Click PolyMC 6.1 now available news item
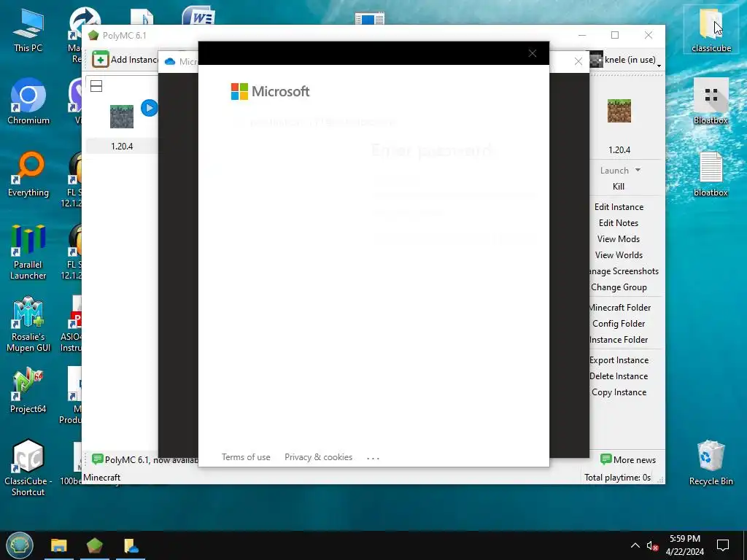The image size is (747, 560). [x=145, y=459]
